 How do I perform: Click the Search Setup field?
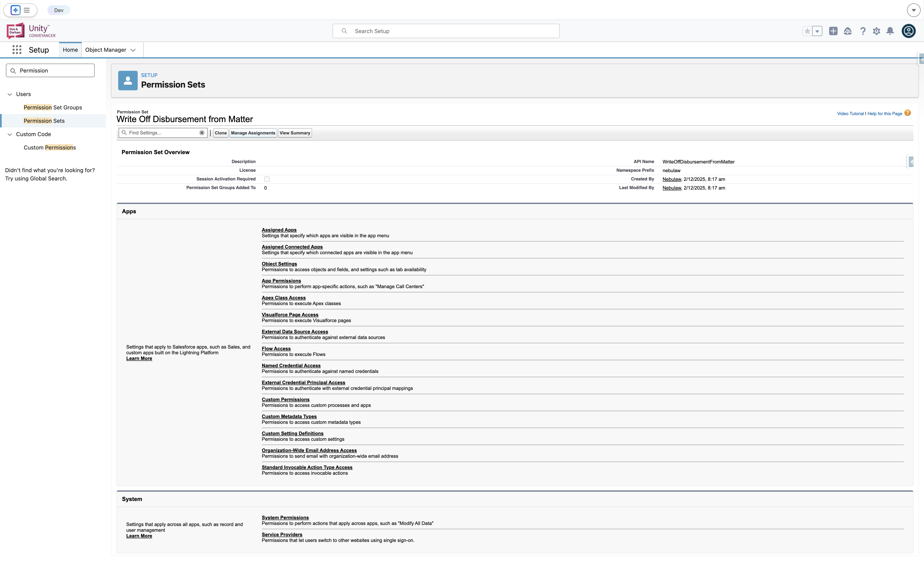tap(446, 31)
